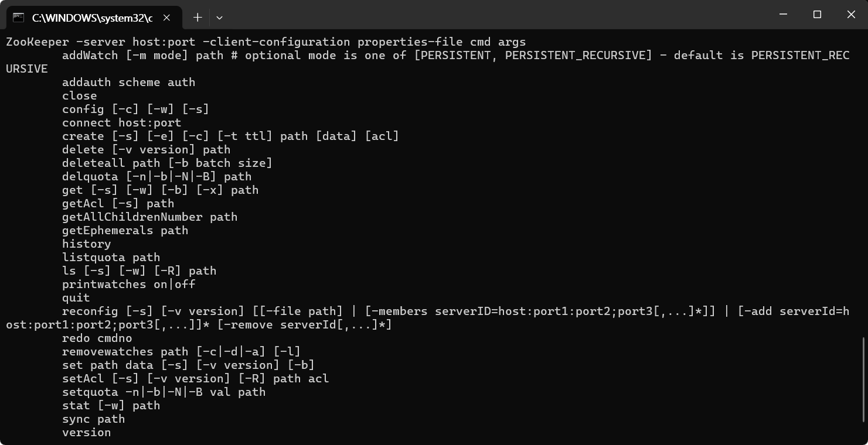This screenshot has width=868, height=445.
Task: Click the addauth scheme auth line
Action: point(128,82)
